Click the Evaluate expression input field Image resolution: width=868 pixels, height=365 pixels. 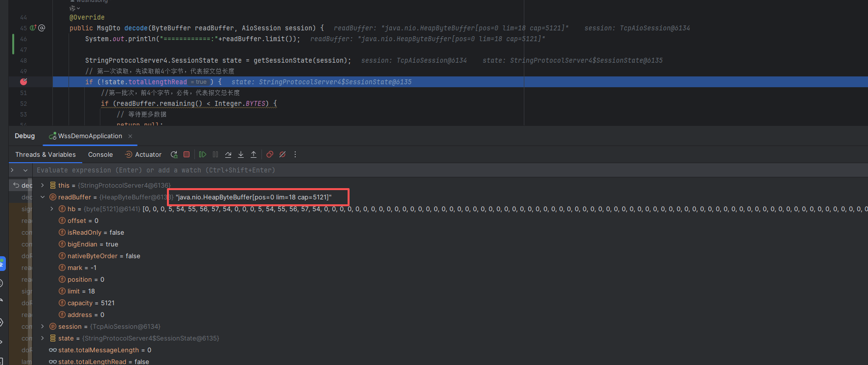(294, 170)
